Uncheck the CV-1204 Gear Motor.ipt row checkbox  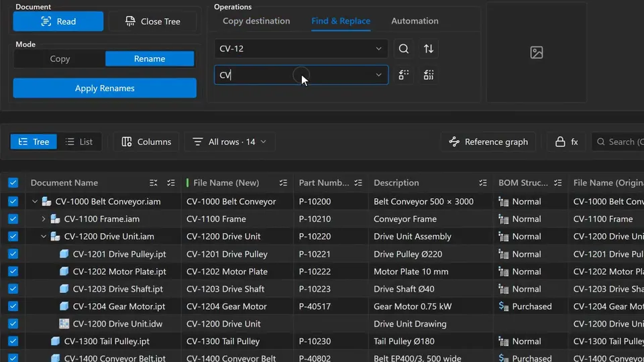[x=13, y=306]
